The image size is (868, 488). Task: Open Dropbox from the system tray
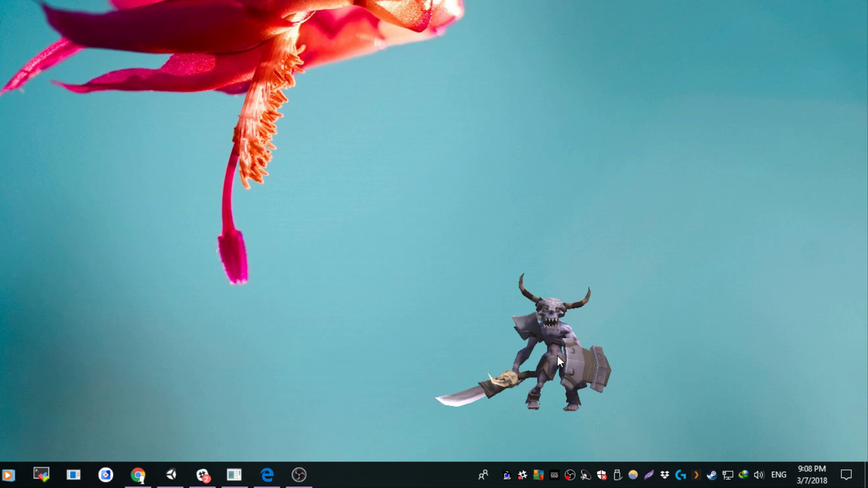[664, 475]
